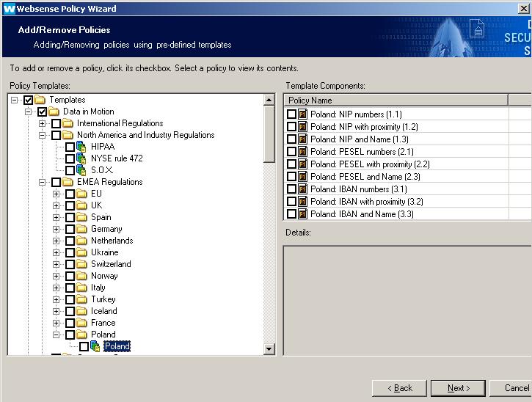The height and width of the screenshot is (402, 532).
Task: Go back with the Back button
Action: point(399,388)
